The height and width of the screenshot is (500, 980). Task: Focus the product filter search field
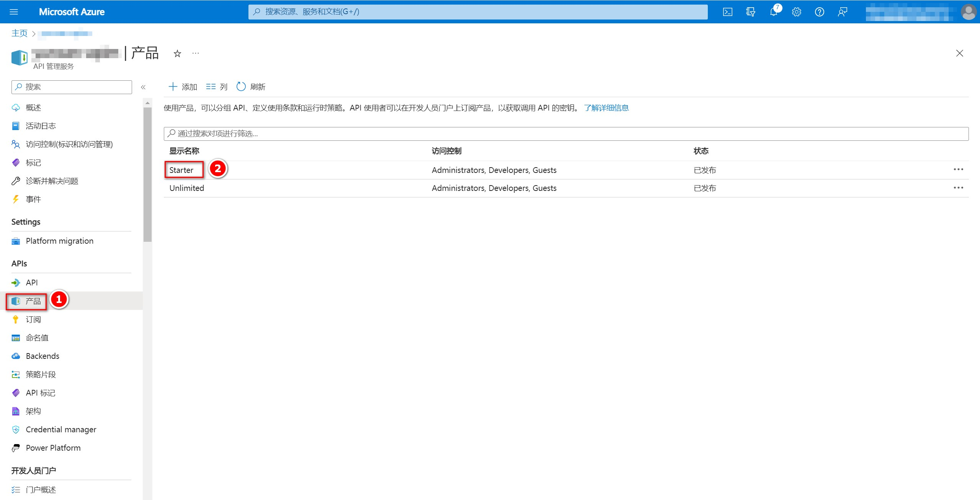[566, 134]
